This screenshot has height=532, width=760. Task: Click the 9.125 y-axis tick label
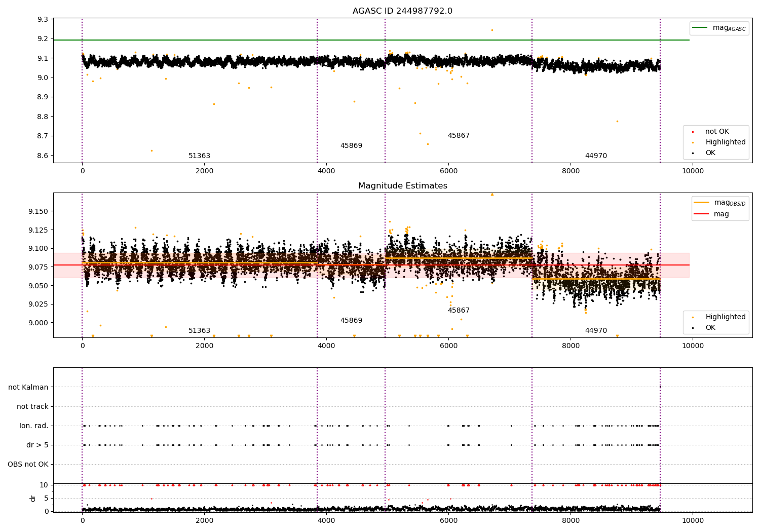point(39,230)
